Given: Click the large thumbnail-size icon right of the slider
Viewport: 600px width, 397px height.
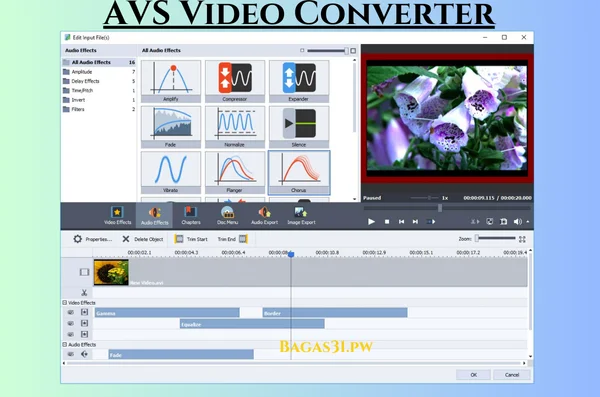Looking at the screenshot, I should click(353, 51).
